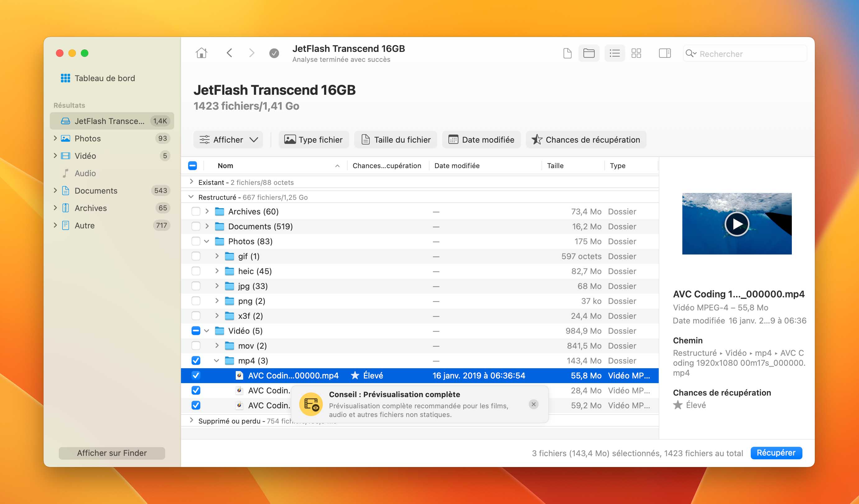The height and width of the screenshot is (504, 859).
Task: Click the Récupérer button
Action: [776, 453]
